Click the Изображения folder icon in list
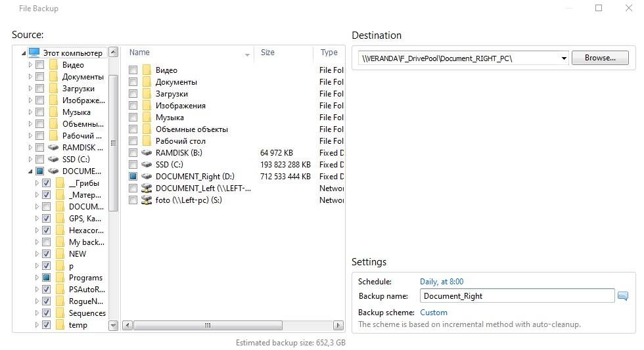The height and width of the screenshot is (350, 644). (x=147, y=106)
